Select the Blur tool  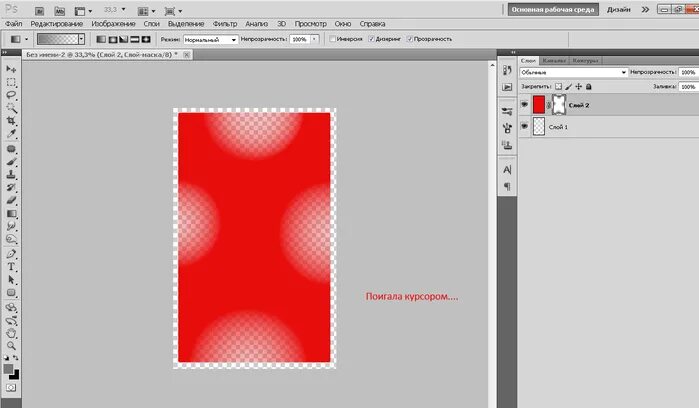11,227
